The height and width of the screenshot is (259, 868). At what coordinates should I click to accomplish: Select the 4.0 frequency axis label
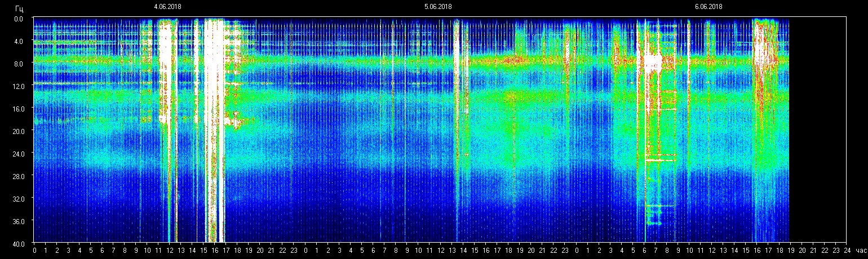point(19,41)
